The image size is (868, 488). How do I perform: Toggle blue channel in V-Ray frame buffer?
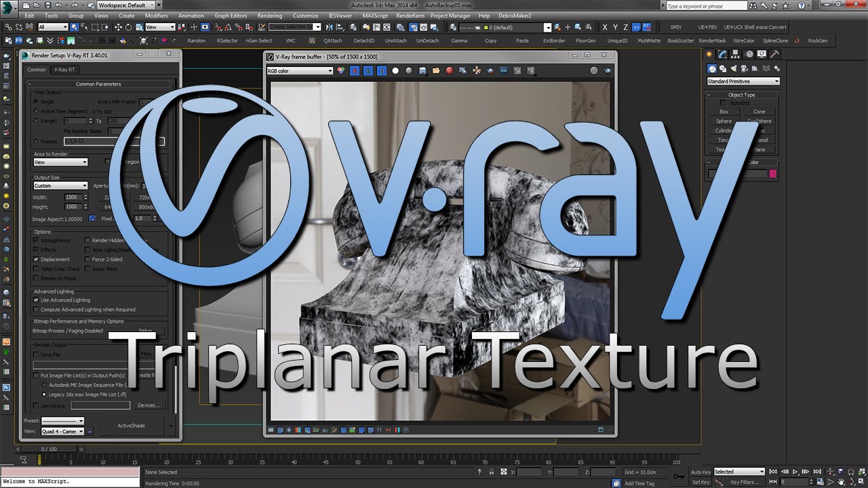[x=382, y=70]
